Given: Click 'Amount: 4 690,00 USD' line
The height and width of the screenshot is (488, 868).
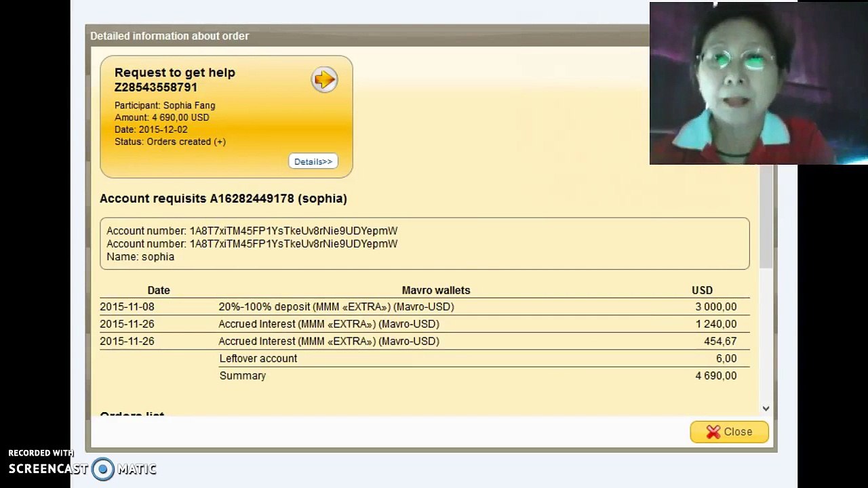Looking at the screenshot, I should pos(162,117).
